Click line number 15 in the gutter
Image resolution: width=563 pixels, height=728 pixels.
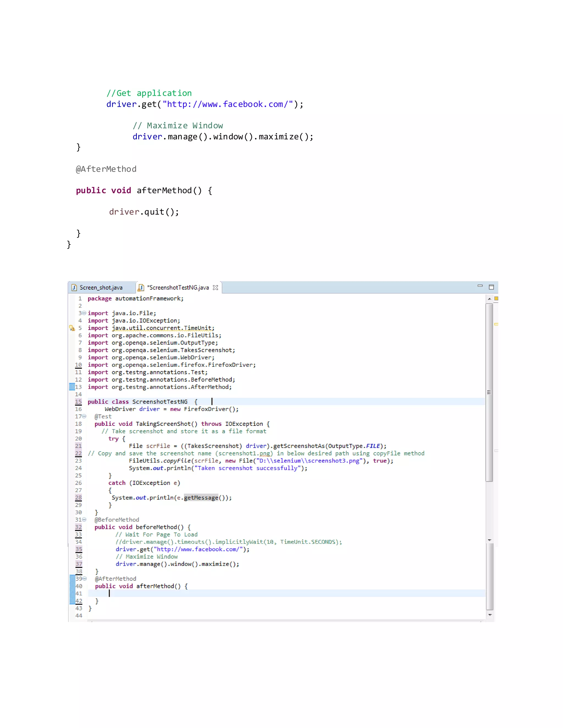78,402
